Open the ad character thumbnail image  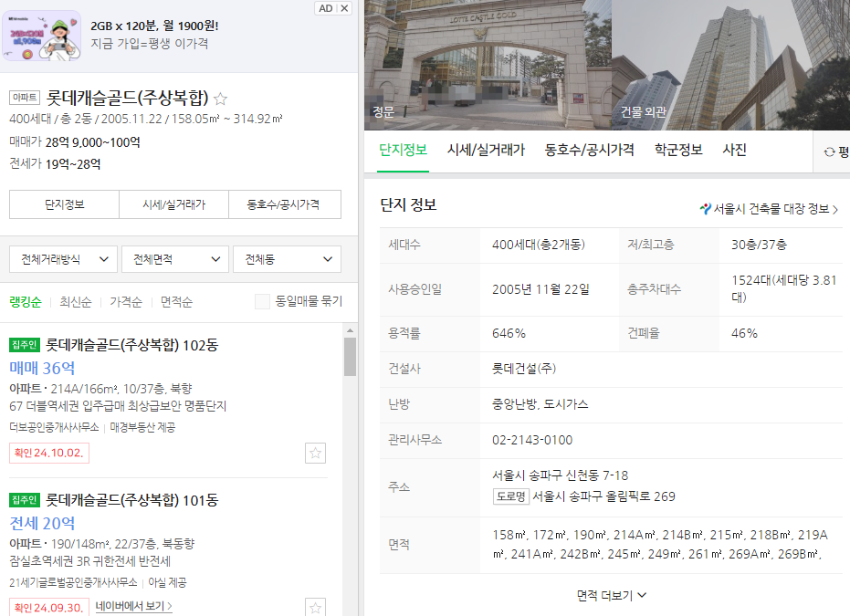42,37
